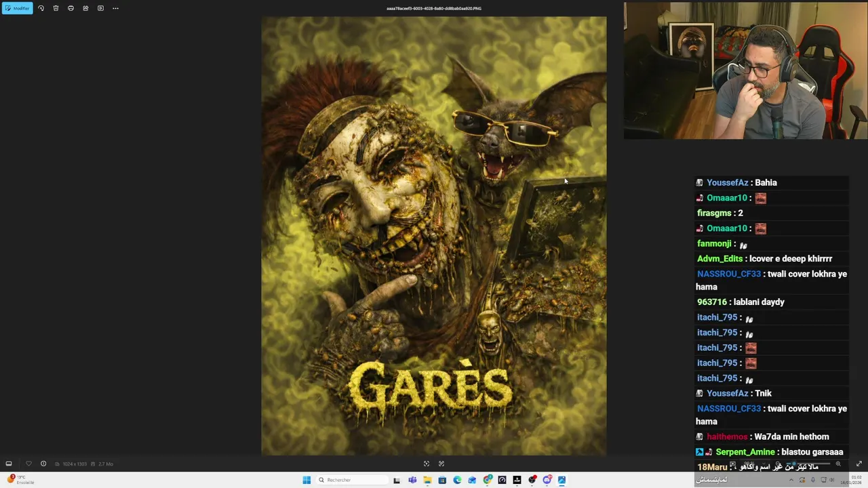Rotate the image with the toolbar icon
This screenshot has width=868, height=488.
(x=41, y=8)
